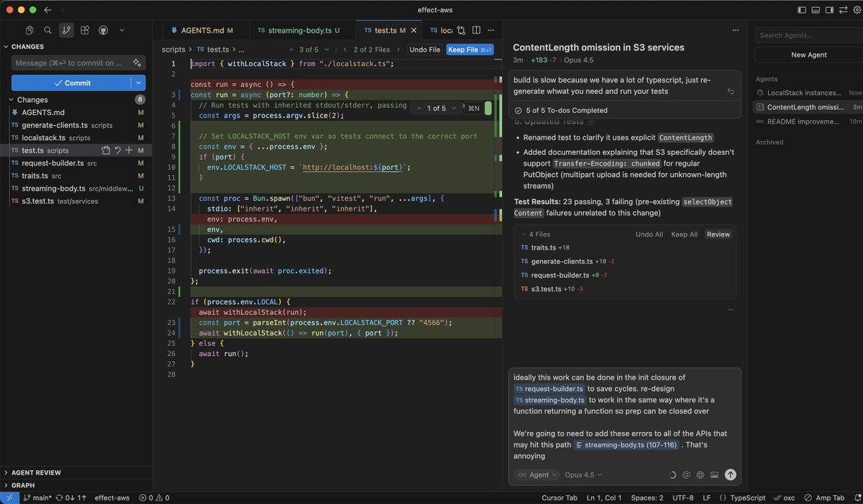Go back with the navigation arrow
The height and width of the screenshot is (504, 863).
pyautogui.click(x=47, y=10)
